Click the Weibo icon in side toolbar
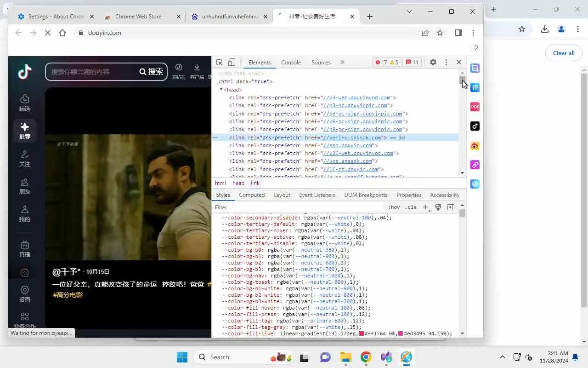Image resolution: width=588 pixels, height=368 pixels. click(x=475, y=145)
